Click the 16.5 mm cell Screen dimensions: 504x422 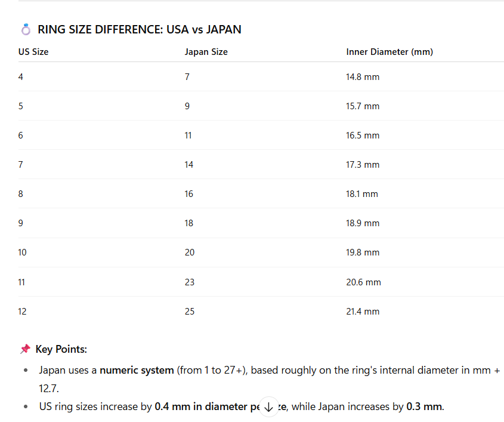(363, 135)
